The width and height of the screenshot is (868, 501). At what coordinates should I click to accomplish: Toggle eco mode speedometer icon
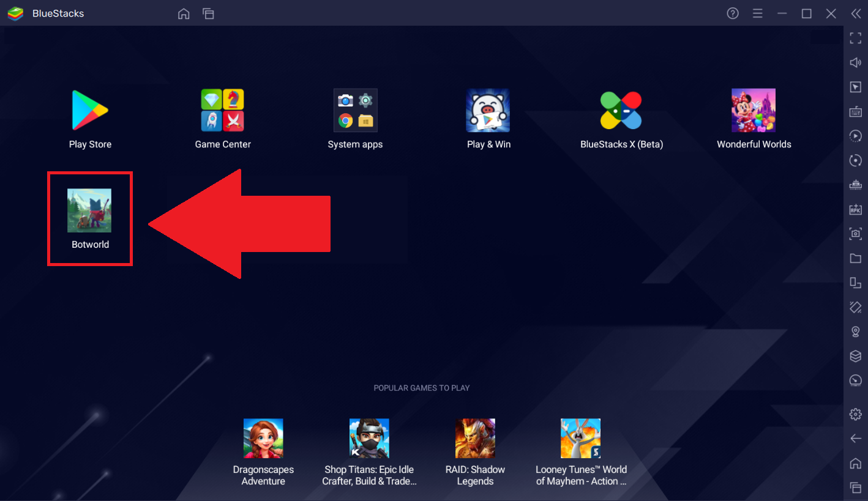pyautogui.click(x=856, y=380)
